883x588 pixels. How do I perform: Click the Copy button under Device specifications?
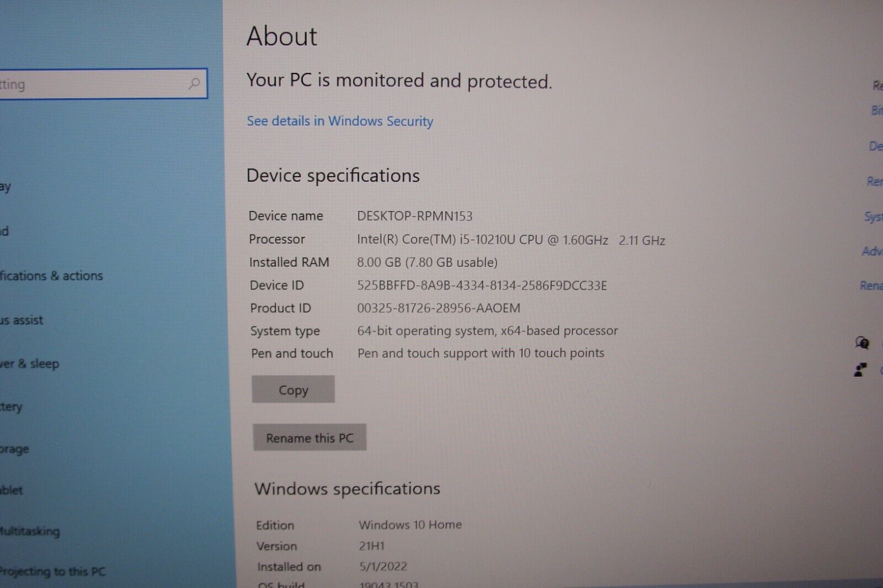(293, 389)
